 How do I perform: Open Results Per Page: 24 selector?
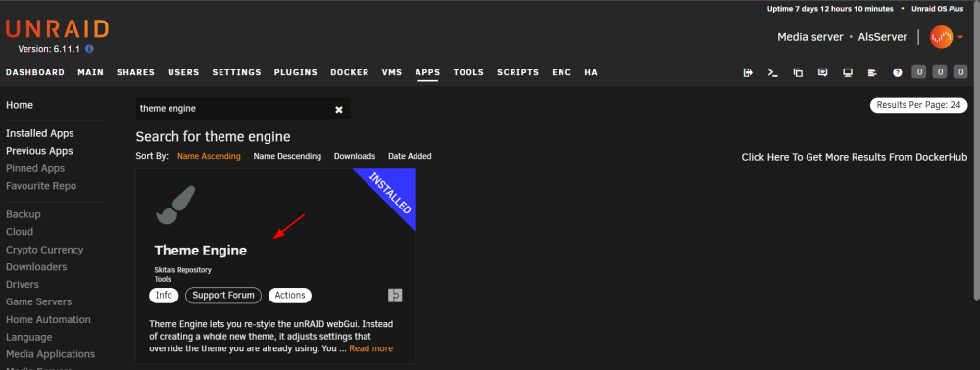[x=919, y=105]
